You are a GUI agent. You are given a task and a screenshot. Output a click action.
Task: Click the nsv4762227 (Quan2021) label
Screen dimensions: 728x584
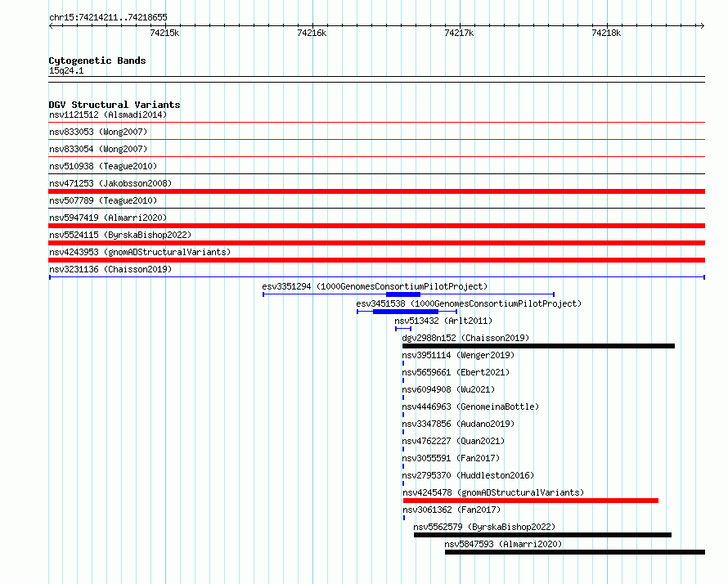pyautogui.click(x=453, y=441)
